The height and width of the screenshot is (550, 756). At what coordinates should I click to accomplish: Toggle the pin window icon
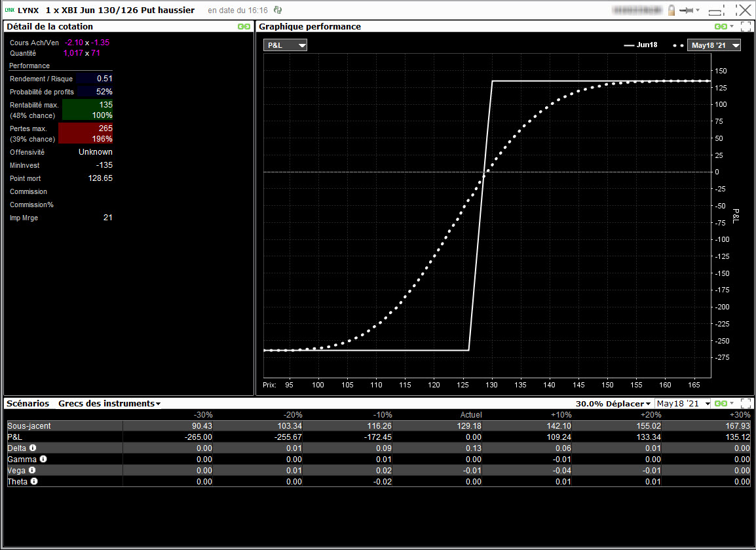pyautogui.click(x=687, y=10)
